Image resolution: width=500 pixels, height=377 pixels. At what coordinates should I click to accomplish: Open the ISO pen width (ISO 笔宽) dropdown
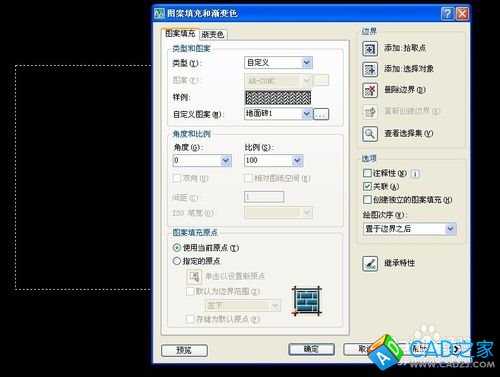pos(278,212)
